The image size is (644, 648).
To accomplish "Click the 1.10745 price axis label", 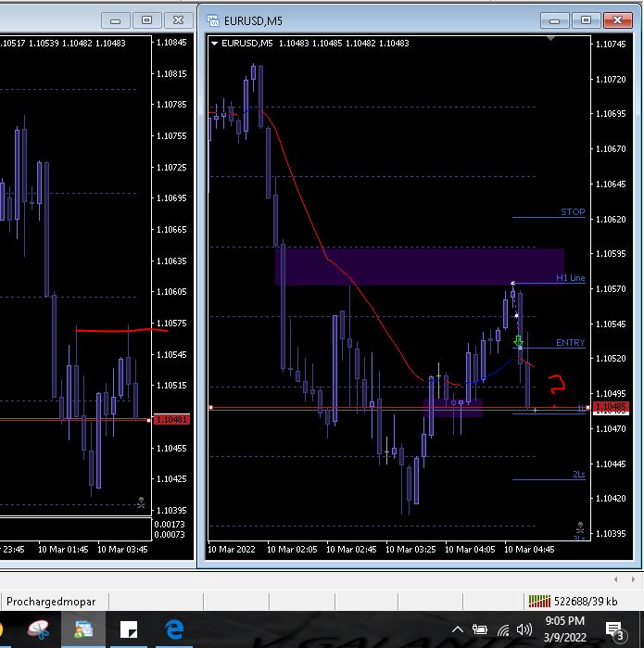I will pyautogui.click(x=611, y=44).
